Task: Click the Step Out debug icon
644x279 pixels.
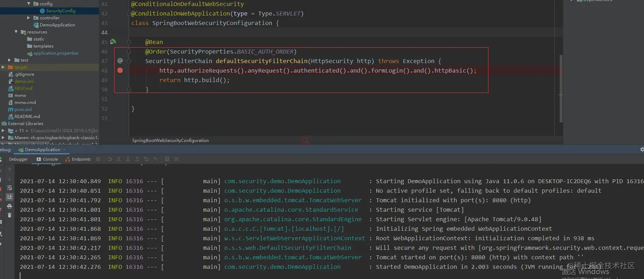Action: click(x=137, y=159)
